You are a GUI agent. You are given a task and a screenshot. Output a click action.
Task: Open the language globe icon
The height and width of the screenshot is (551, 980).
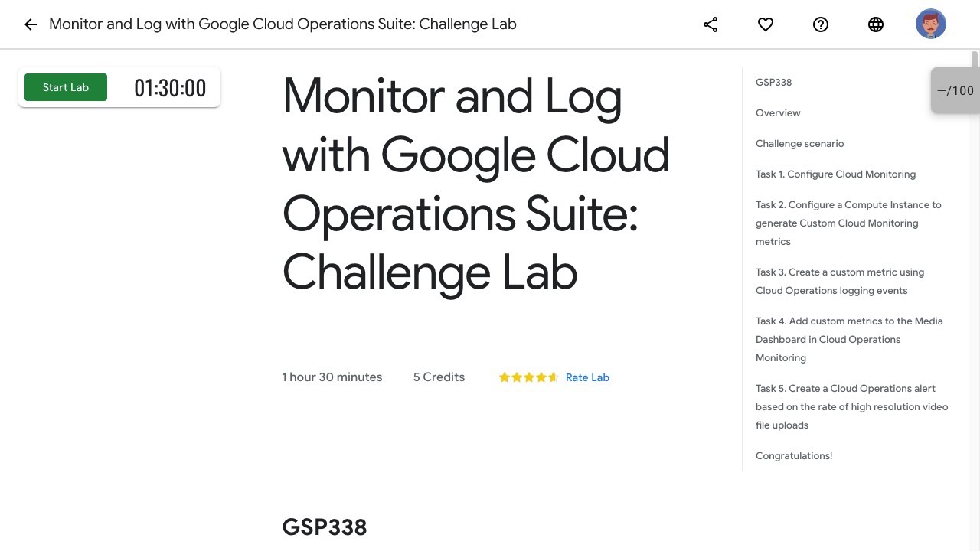pos(876,24)
